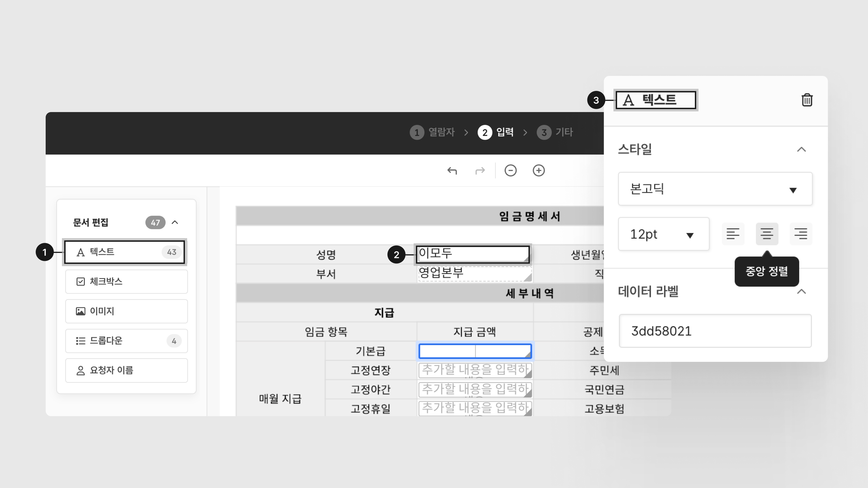
Task: Select left text alignment icon
Action: [733, 234]
